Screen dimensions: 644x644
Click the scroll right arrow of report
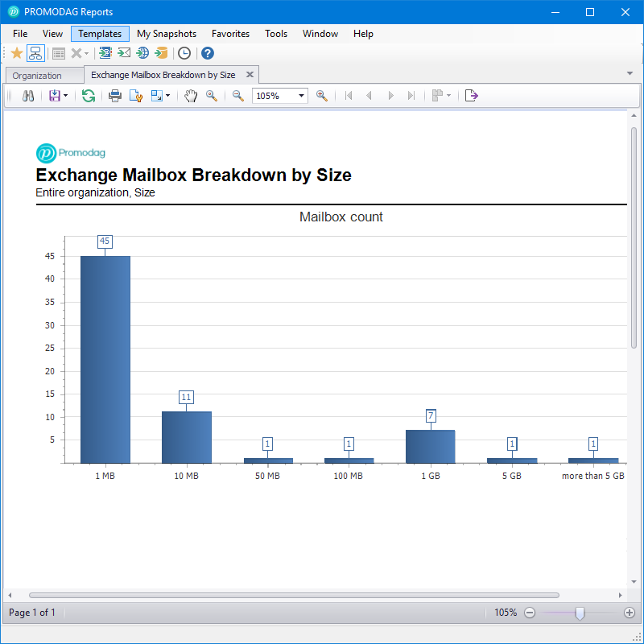click(x=620, y=595)
